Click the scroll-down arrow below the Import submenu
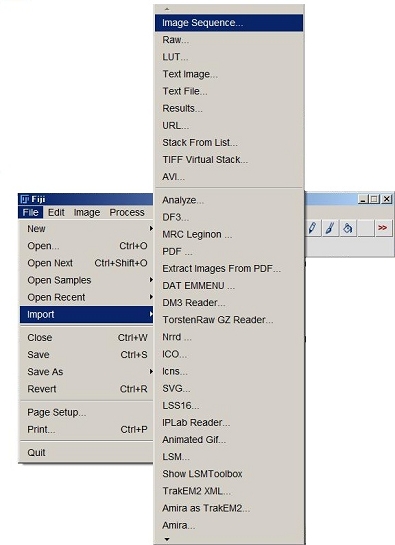The width and height of the screenshot is (395, 545). (x=167, y=539)
